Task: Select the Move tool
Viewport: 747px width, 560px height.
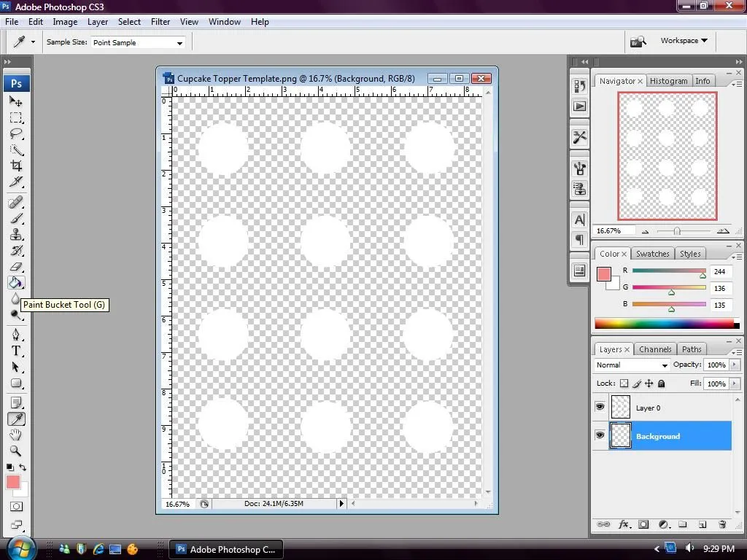Action: pos(16,102)
